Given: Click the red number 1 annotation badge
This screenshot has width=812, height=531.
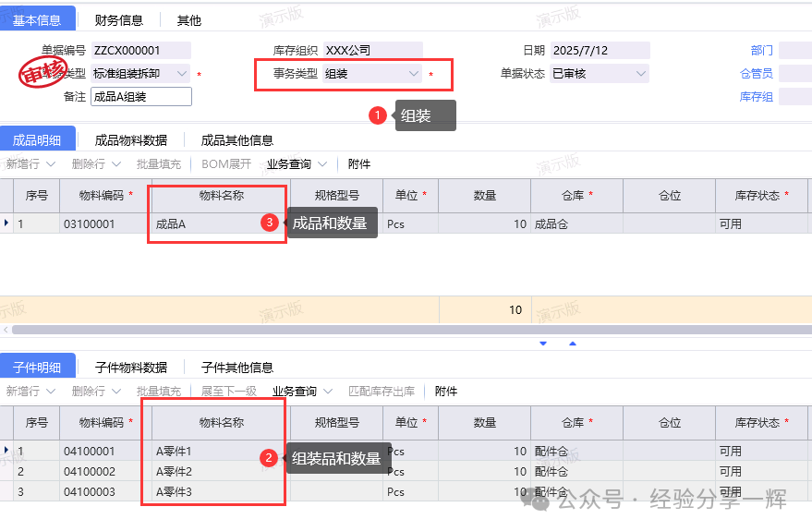Looking at the screenshot, I should (x=377, y=115).
